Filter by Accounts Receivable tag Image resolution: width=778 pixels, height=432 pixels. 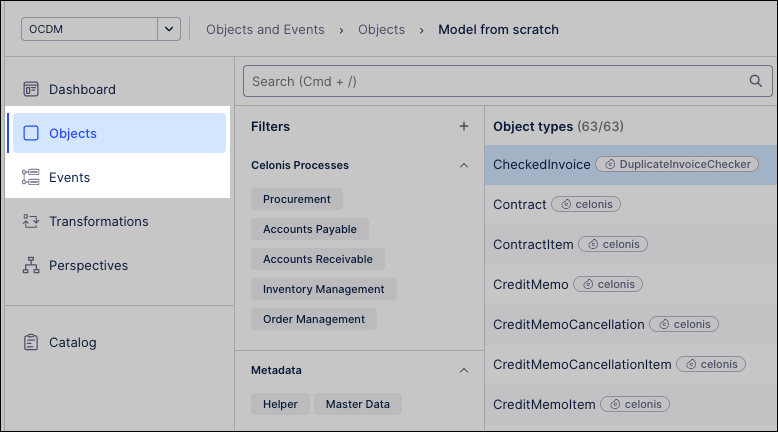[x=318, y=259]
